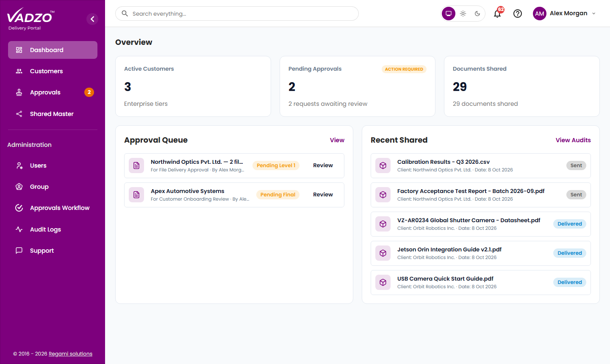
Task: Open Shared Master in the sidebar
Action: point(53,114)
